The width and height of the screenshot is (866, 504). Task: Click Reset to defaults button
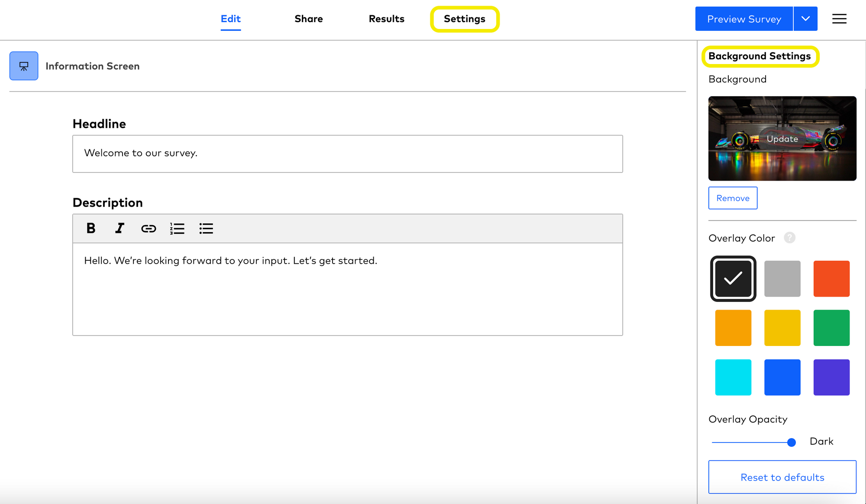pyautogui.click(x=782, y=476)
